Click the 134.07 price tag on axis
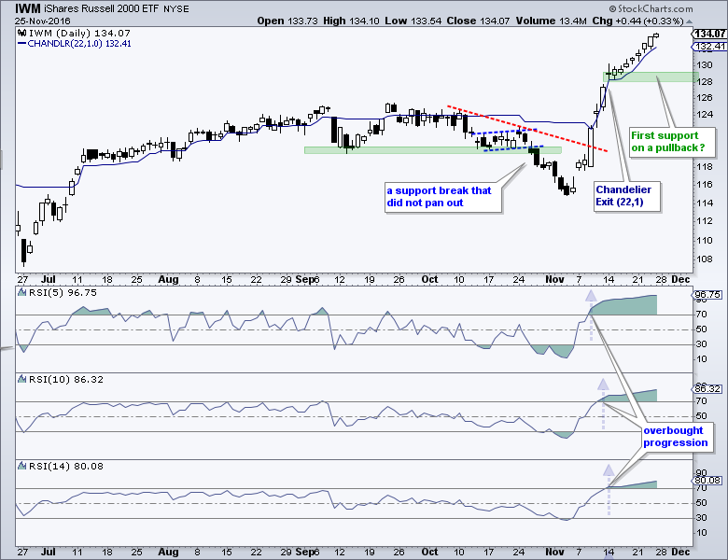The height and width of the screenshot is (560, 728). click(x=709, y=34)
